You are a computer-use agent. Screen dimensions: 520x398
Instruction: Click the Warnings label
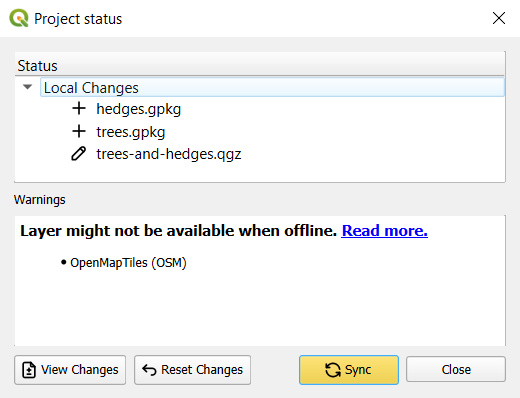coord(40,200)
